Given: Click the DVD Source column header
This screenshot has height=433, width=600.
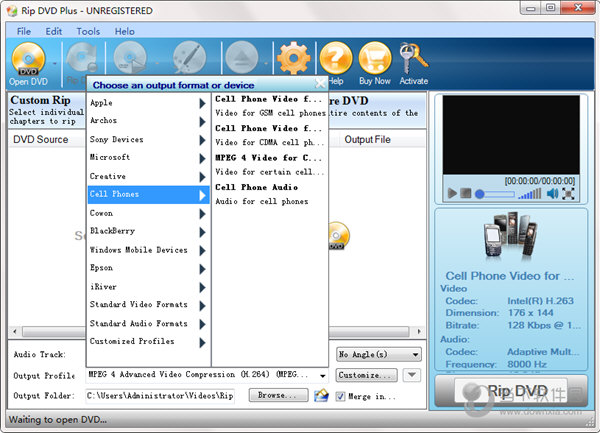Looking at the screenshot, I should click(41, 139).
